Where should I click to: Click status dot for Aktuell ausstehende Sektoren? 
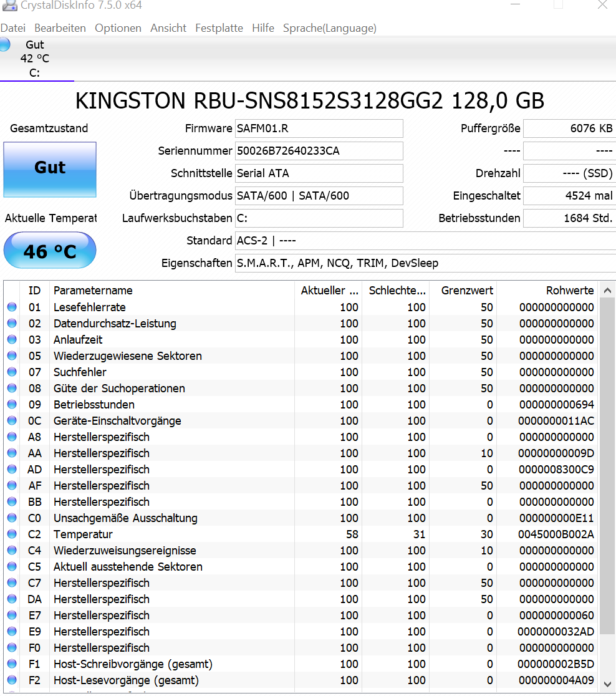12,566
